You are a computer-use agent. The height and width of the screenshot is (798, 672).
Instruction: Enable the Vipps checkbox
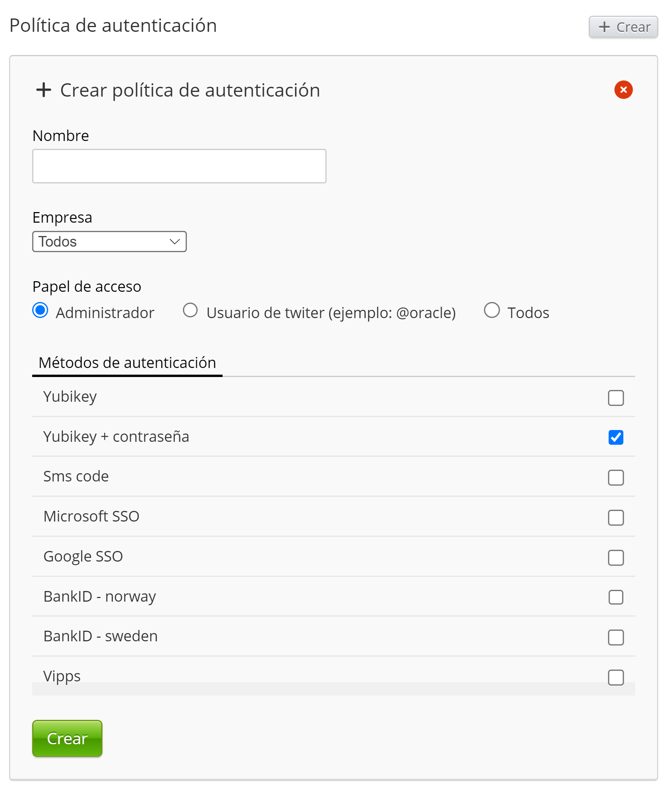pyautogui.click(x=615, y=677)
